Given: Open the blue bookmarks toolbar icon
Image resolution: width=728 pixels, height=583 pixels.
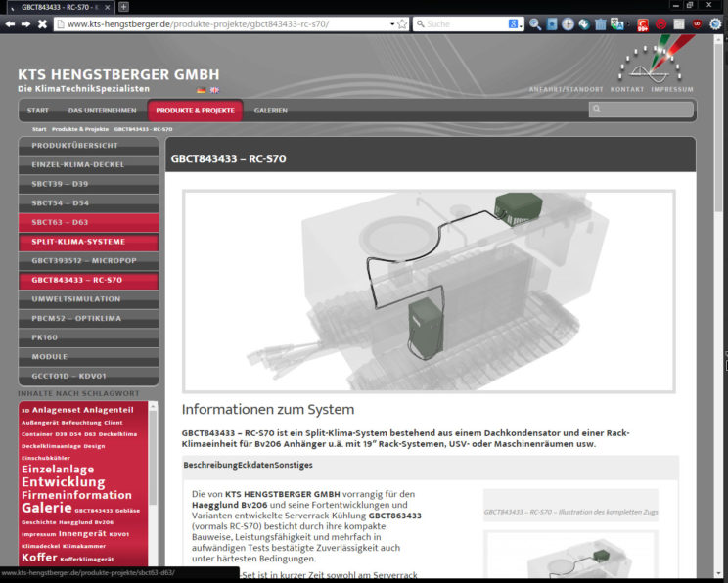Looking at the screenshot, I should click(552, 24).
